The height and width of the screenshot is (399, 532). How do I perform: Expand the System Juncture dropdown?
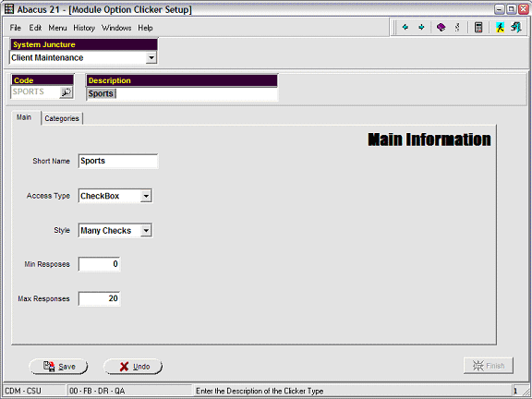pos(151,57)
